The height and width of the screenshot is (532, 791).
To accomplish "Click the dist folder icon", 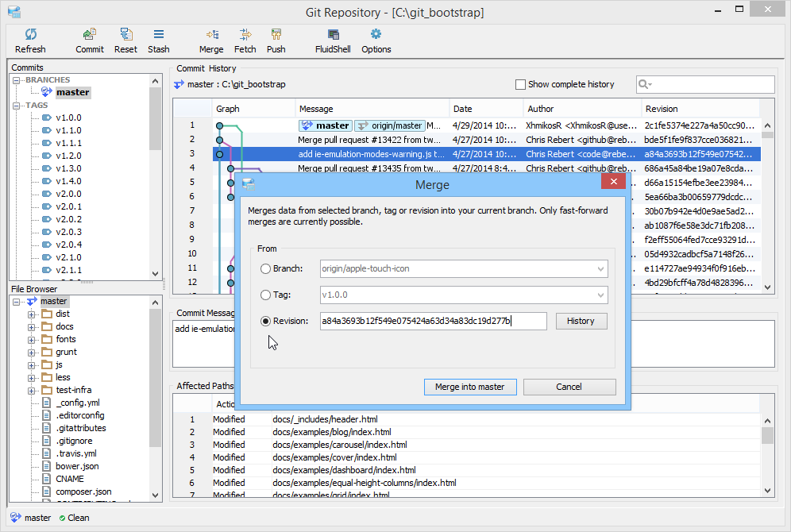I will [x=47, y=314].
